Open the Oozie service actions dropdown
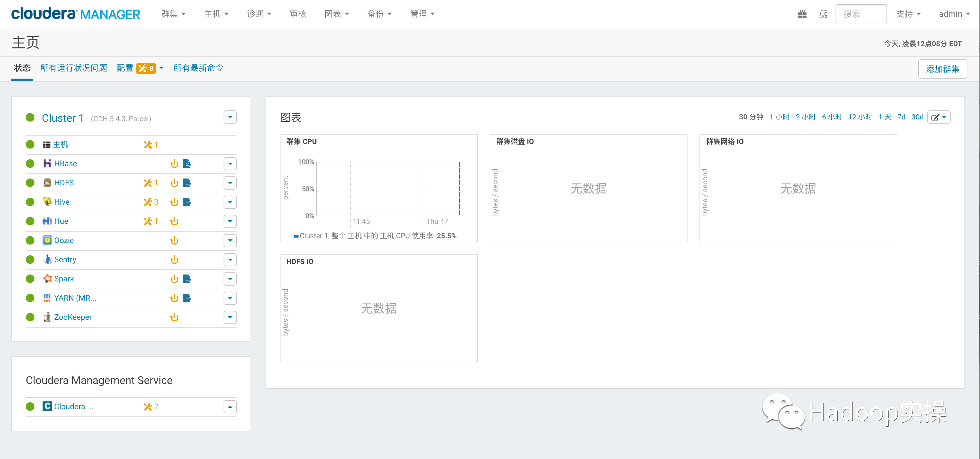The width and height of the screenshot is (980, 459). click(x=230, y=240)
